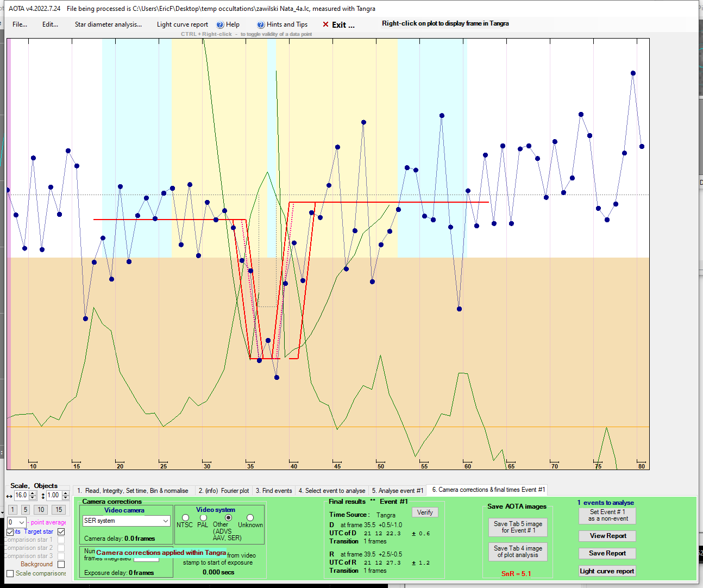Increase vertical scale with up spinner arrow
This screenshot has width=703, height=588.
pyautogui.click(x=66, y=493)
